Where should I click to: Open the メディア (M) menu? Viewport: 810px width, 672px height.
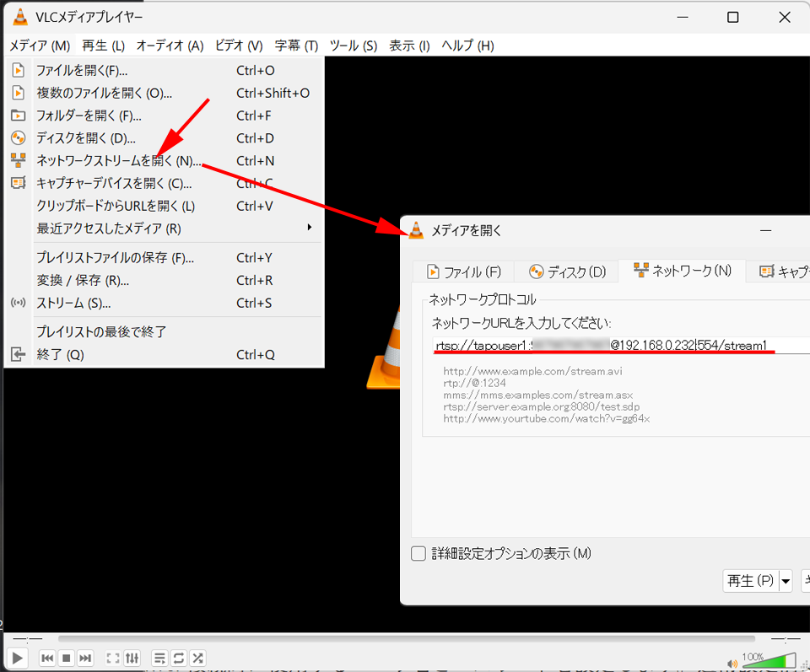coord(40,46)
